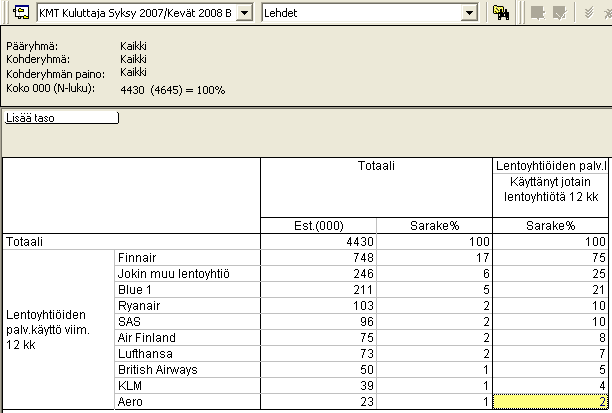Select the Lentoyhtiöiden palv. column group header
The image size is (612, 413).
[x=551, y=166]
